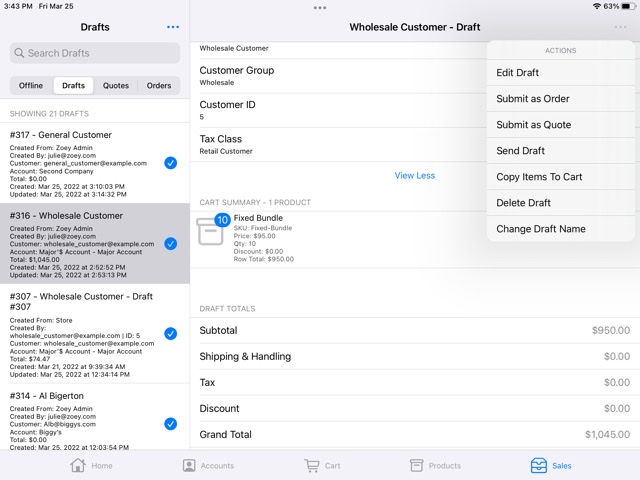Screen dimensions: 640x480
Task: Open the Cart tab label
Action: tap(333, 466)
